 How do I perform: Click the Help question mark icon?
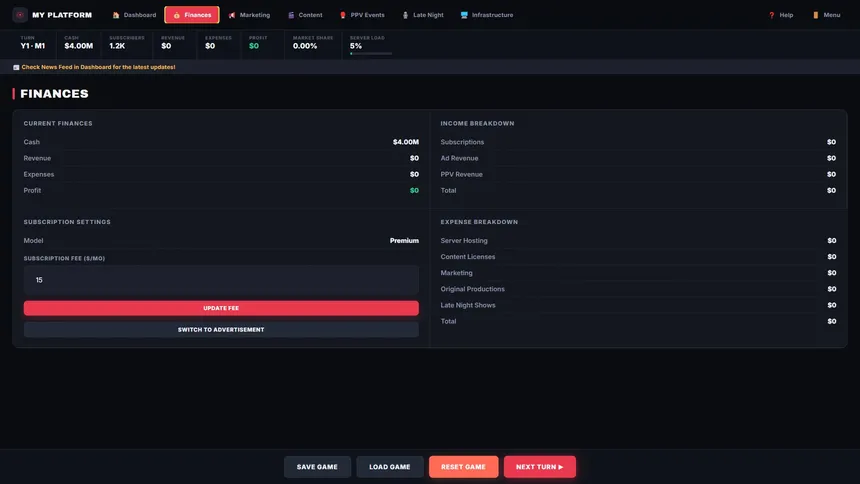click(772, 15)
